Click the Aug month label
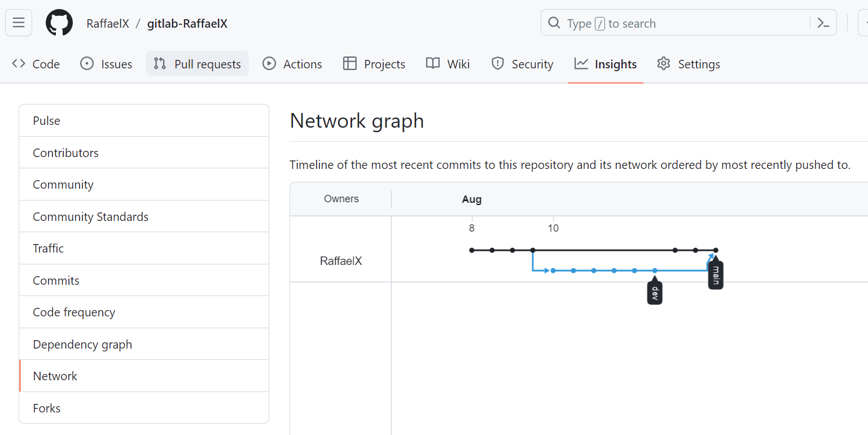The image size is (868, 435). pos(472,199)
